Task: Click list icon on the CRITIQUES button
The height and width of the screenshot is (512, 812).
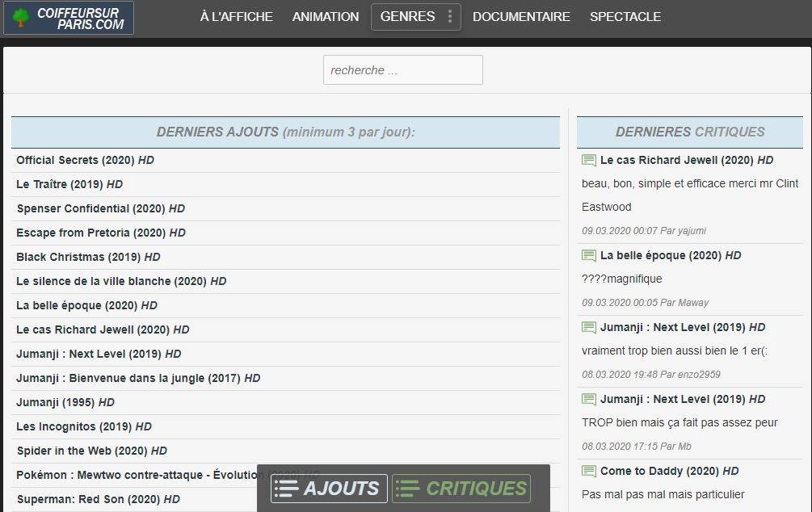Action: pyautogui.click(x=408, y=489)
